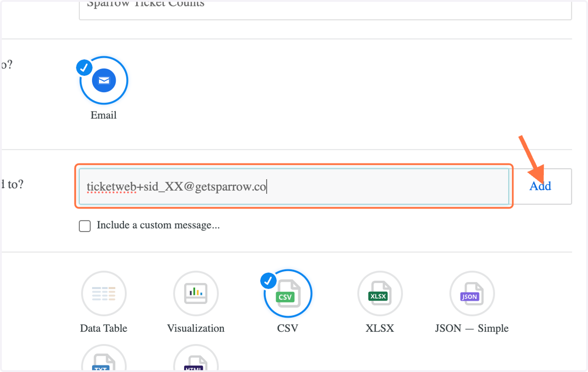Select the XLSX format icon

tap(380, 294)
